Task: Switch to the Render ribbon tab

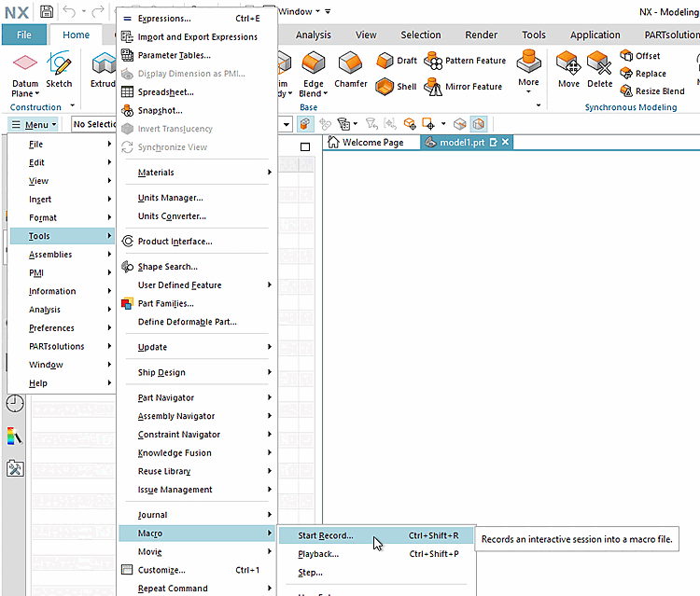Action: click(482, 35)
